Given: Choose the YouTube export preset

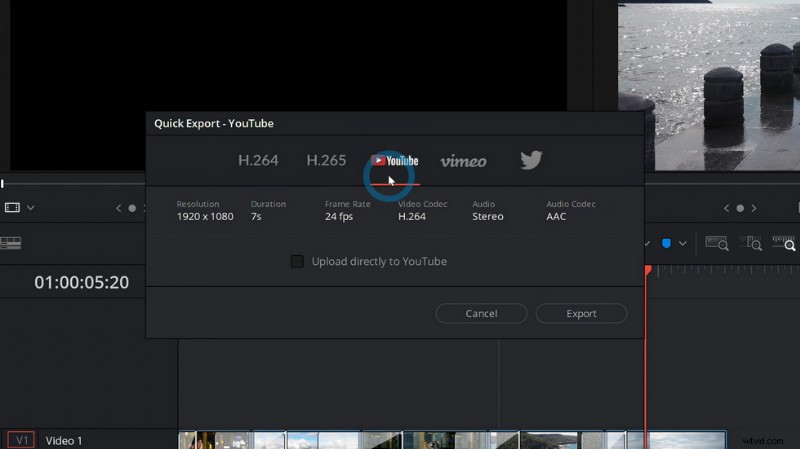Looking at the screenshot, I should [394, 161].
